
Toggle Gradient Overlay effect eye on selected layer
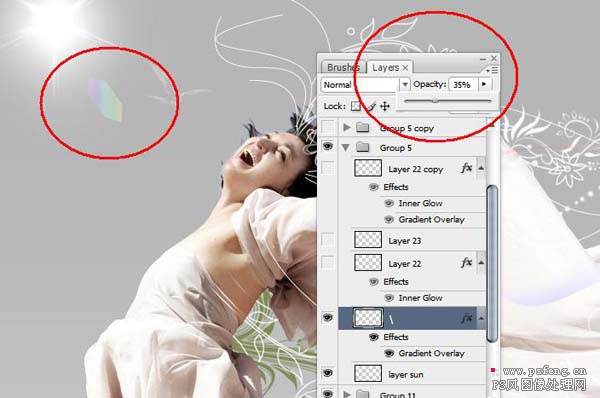pyautogui.click(x=389, y=353)
